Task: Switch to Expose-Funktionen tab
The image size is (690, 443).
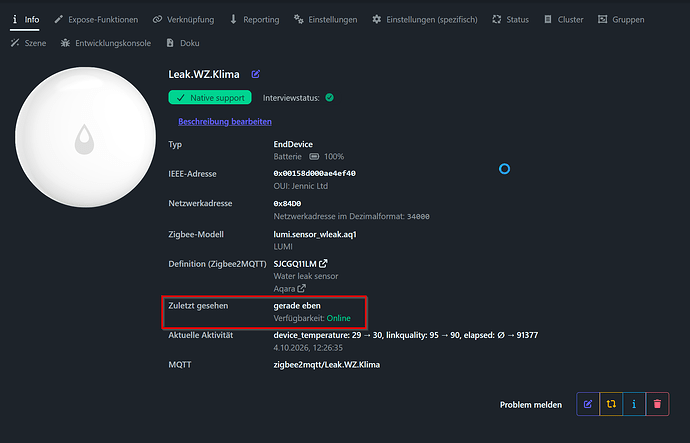Action: (96, 19)
